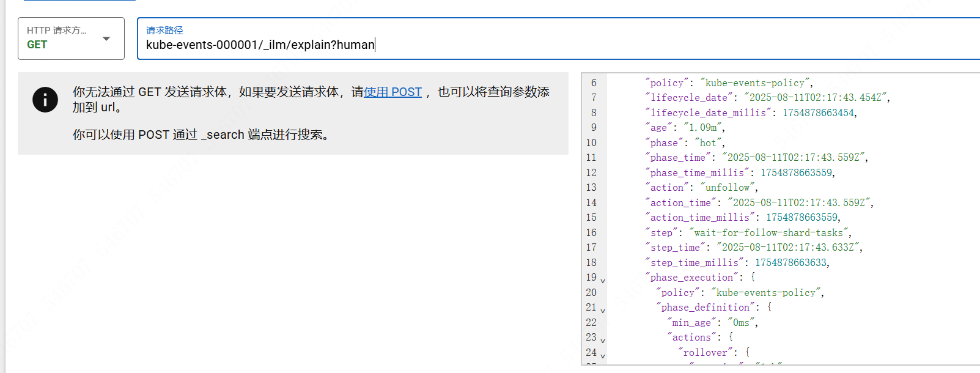The height and width of the screenshot is (373, 980).
Task: Click the "0ms" min_age value
Action: pyautogui.click(x=741, y=322)
